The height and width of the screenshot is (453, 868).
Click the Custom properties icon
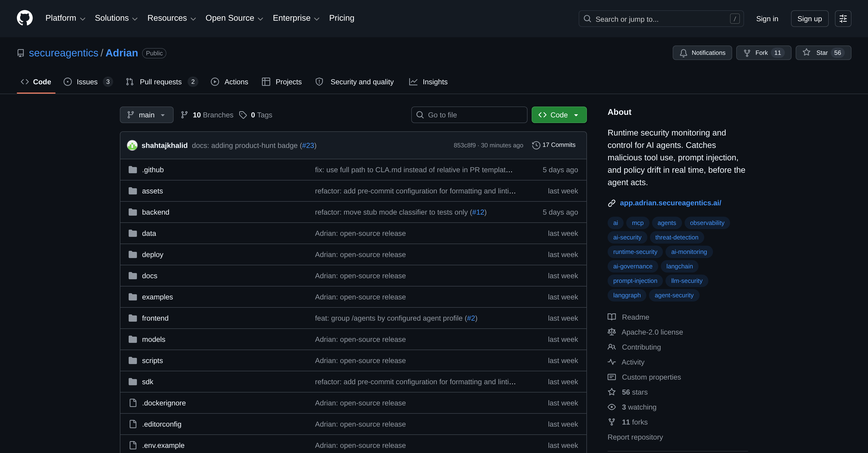pyautogui.click(x=611, y=377)
